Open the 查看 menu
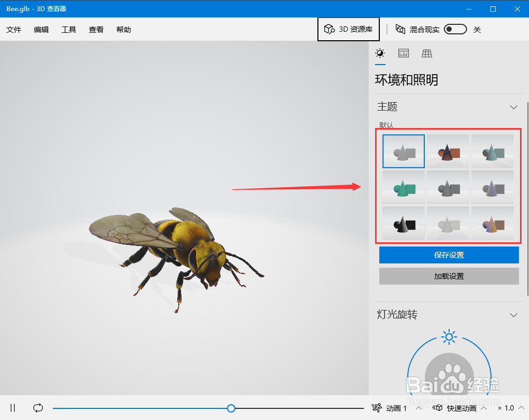This screenshot has width=529, height=420. tap(96, 30)
